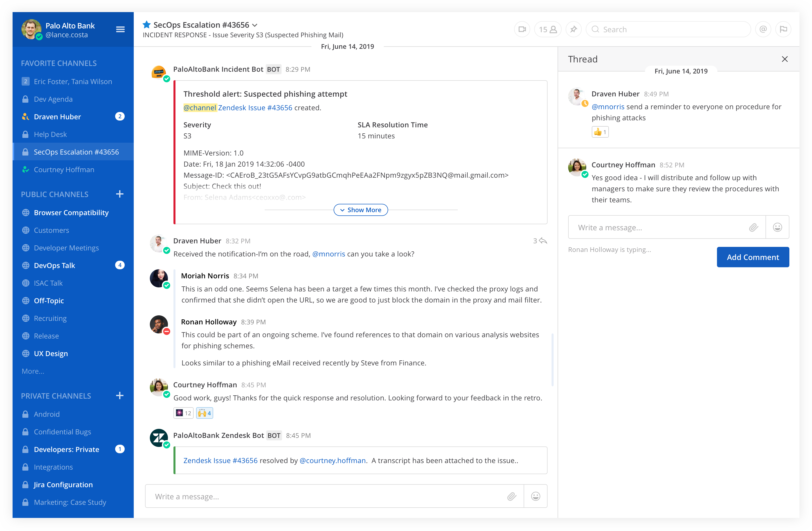Expand Draven Huber's message thread replies
This screenshot has width=812, height=531.
pos(540,241)
